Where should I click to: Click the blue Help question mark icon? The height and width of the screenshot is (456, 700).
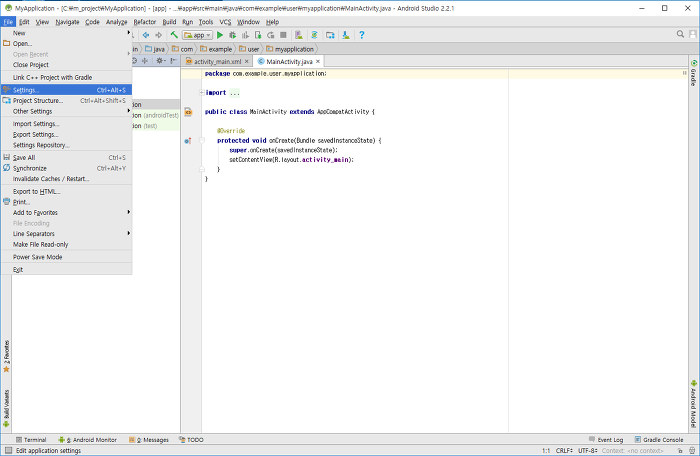coord(362,35)
